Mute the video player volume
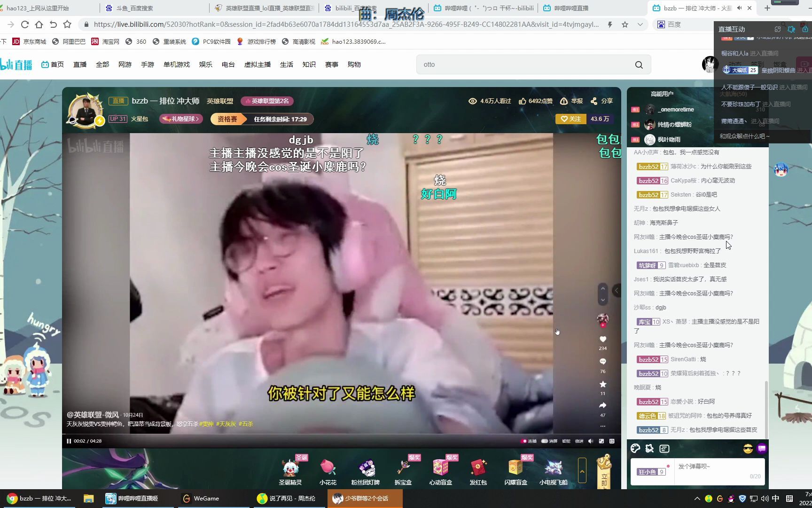The image size is (812, 508). tap(591, 441)
